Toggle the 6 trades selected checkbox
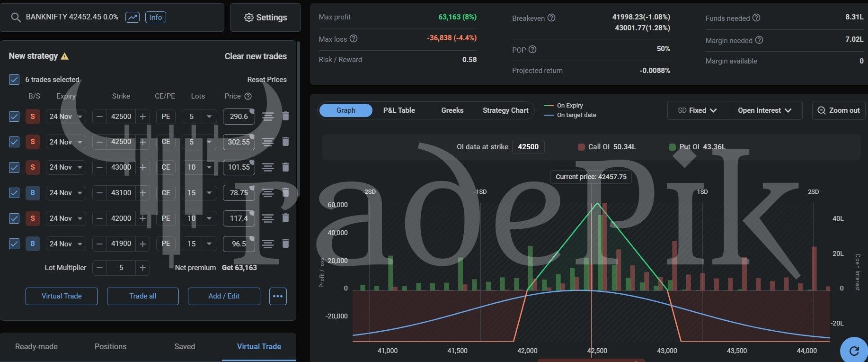Screen dimensions: 868x362 (x=14, y=79)
